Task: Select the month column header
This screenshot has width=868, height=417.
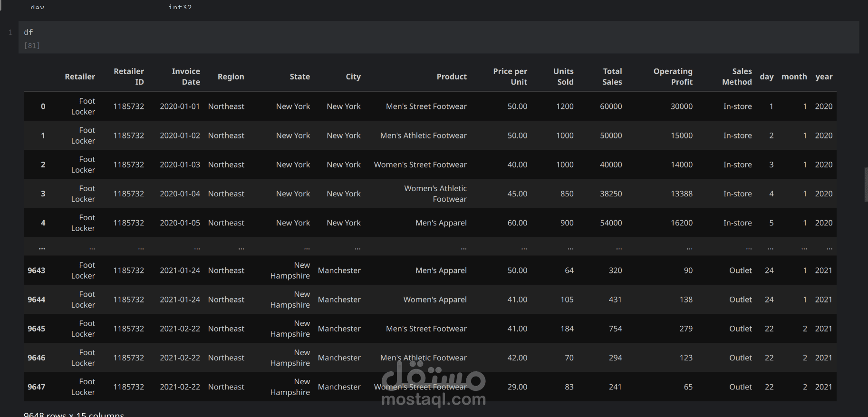Action: point(794,77)
